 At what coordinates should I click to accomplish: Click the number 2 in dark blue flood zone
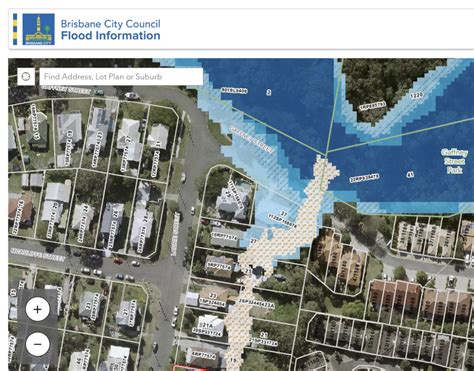pos(269,92)
